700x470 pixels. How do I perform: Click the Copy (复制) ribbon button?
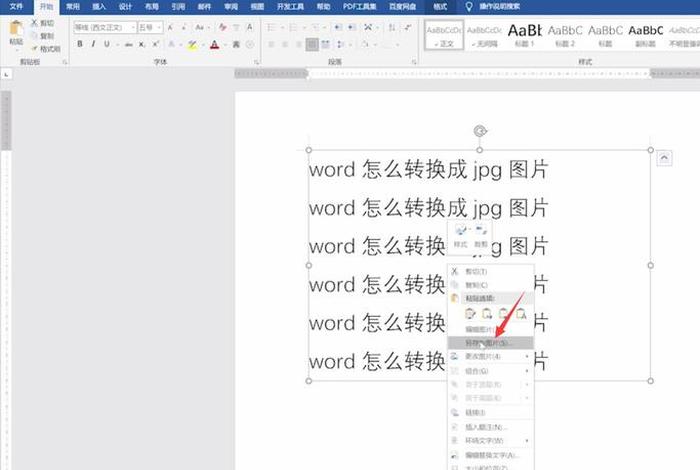click(43, 36)
